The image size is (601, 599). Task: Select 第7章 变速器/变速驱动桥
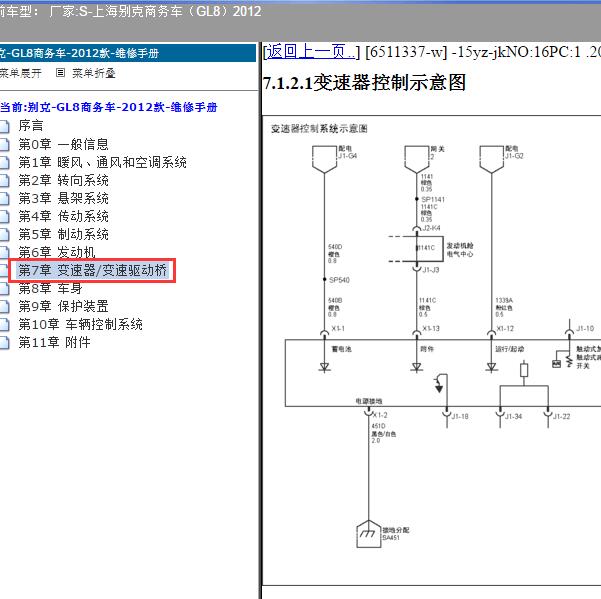(x=93, y=270)
